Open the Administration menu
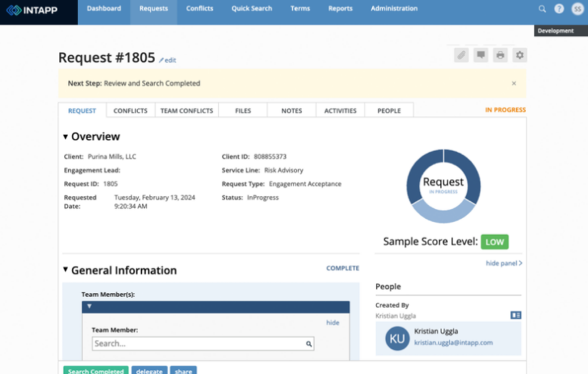 (x=394, y=8)
